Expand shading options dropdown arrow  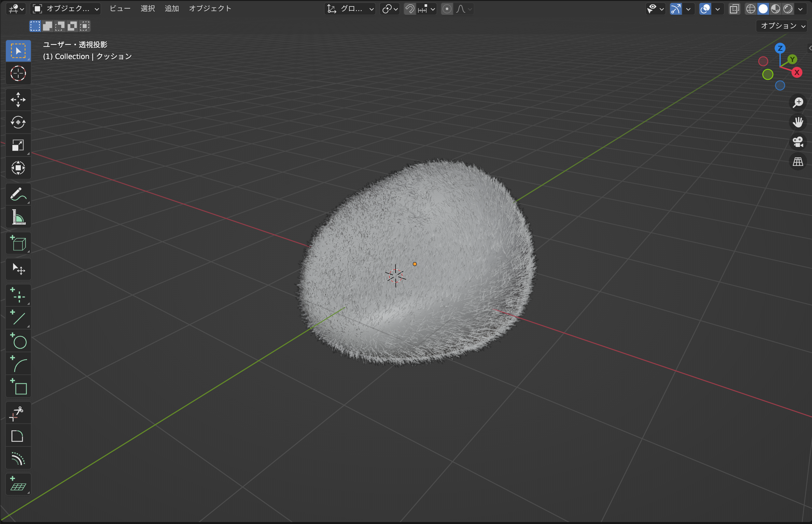point(801,9)
